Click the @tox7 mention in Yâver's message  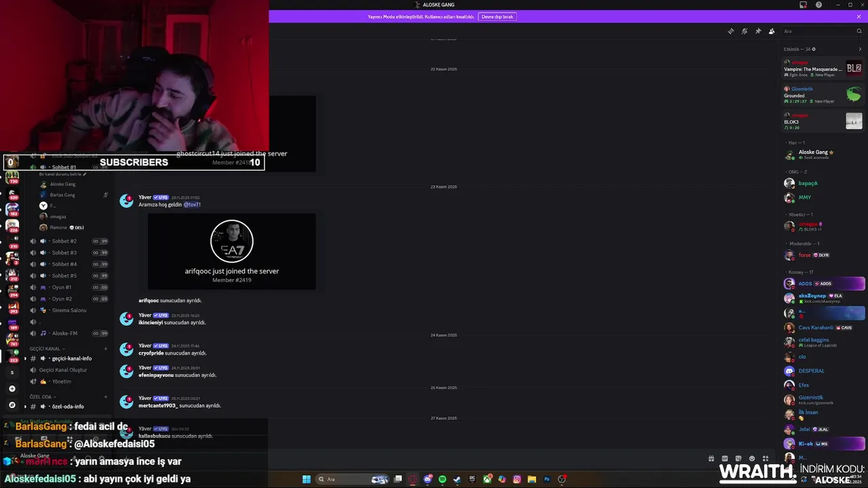pyautogui.click(x=191, y=205)
